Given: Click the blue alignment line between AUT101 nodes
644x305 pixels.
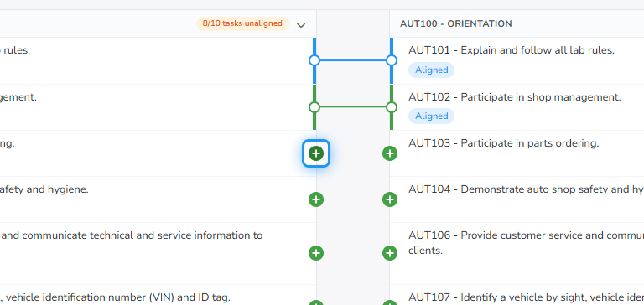Looking at the screenshot, I should (353, 61).
